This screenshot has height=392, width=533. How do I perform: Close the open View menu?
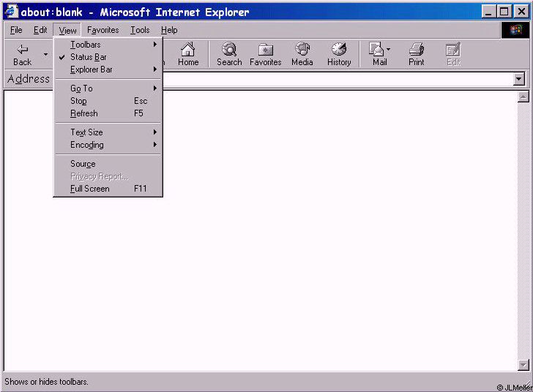click(67, 30)
